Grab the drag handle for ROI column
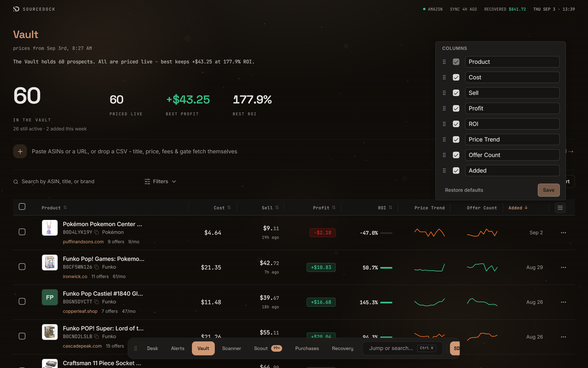The height and width of the screenshot is (368, 588). [444, 124]
